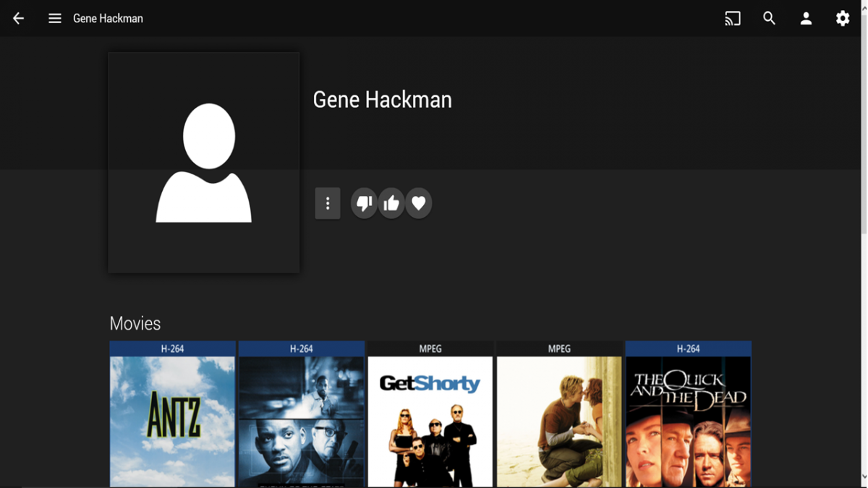Open the Antz movie poster

click(x=172, y=421)
